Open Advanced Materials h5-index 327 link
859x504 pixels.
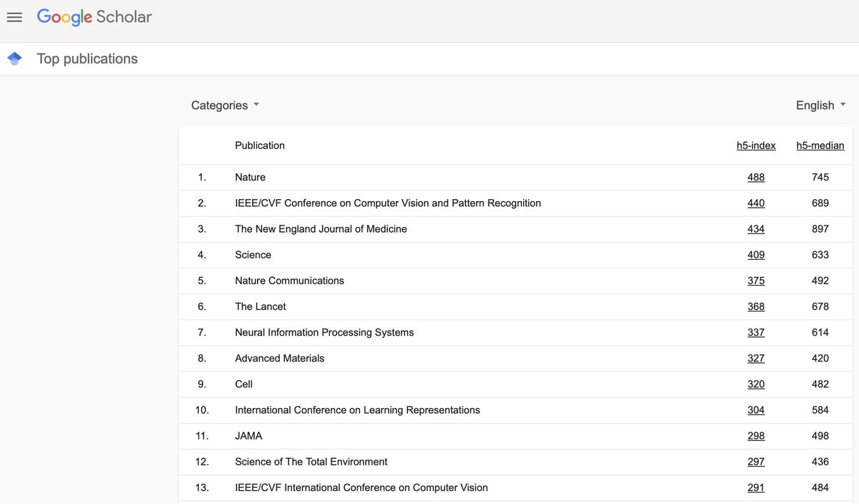tap(756, 358)
